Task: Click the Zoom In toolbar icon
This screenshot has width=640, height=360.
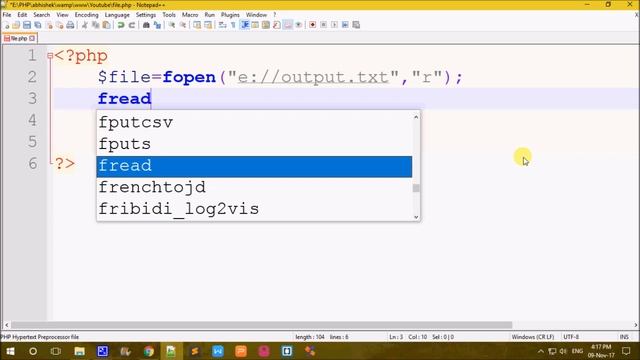Action: 172,25
